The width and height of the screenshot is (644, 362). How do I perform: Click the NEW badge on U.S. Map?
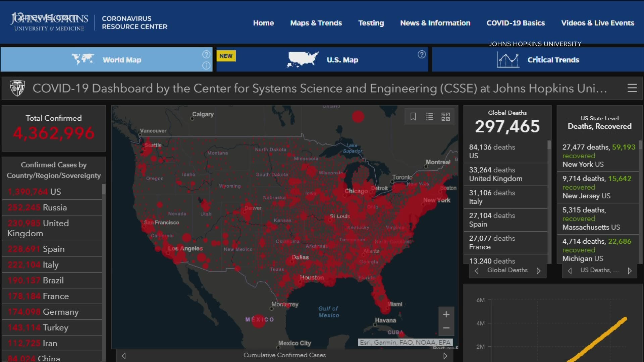click(226, 56)
